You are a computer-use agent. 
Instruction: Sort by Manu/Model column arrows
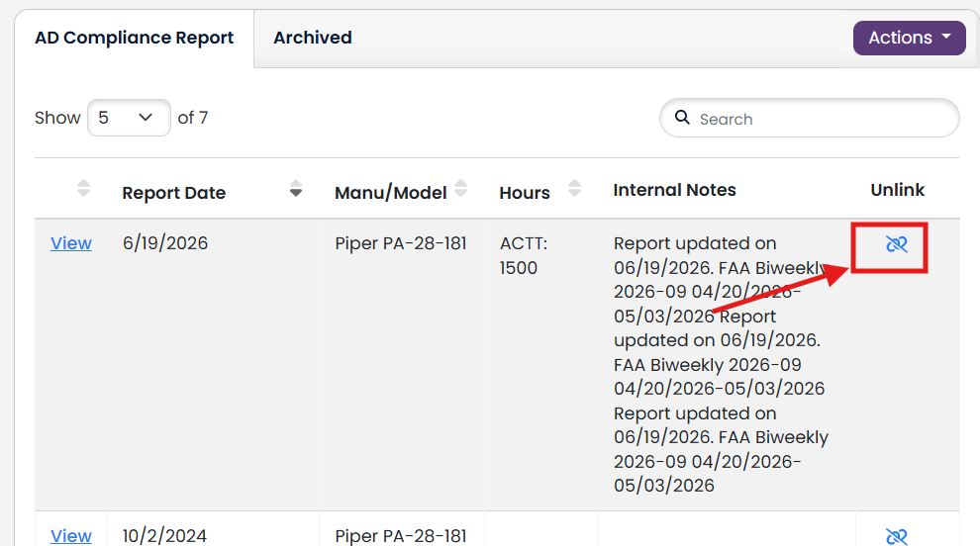tap(460, 188)
